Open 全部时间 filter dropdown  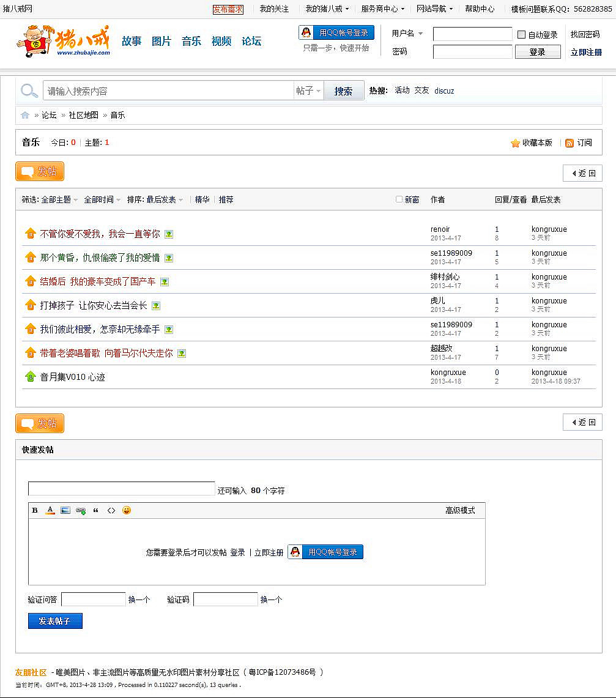click(x=102, y=200)
